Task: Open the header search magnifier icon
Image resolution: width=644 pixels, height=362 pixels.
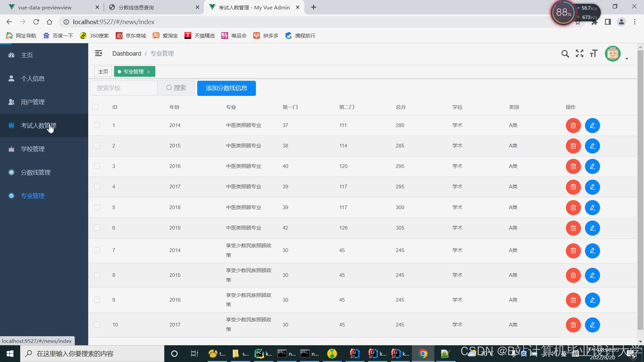Action: point(565,54)
